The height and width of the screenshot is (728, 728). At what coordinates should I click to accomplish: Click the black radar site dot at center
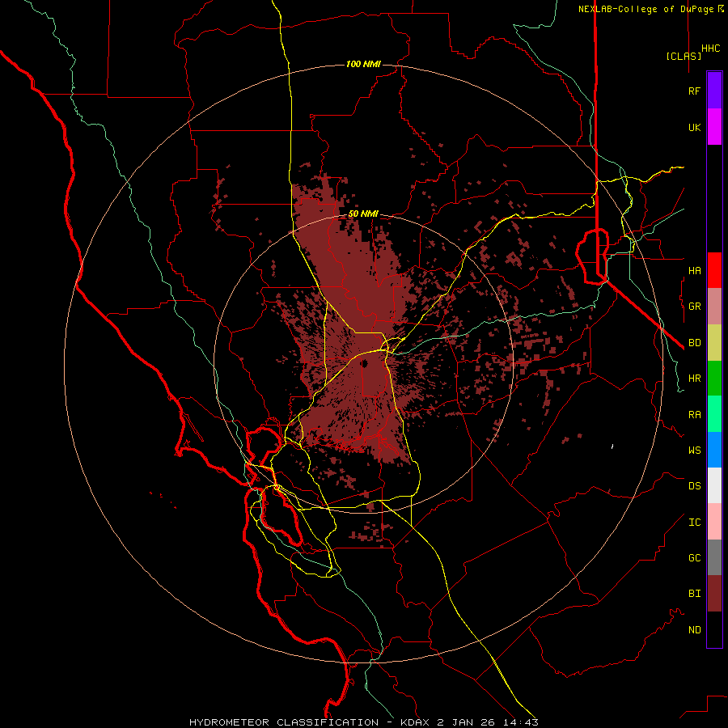(365, 363)
